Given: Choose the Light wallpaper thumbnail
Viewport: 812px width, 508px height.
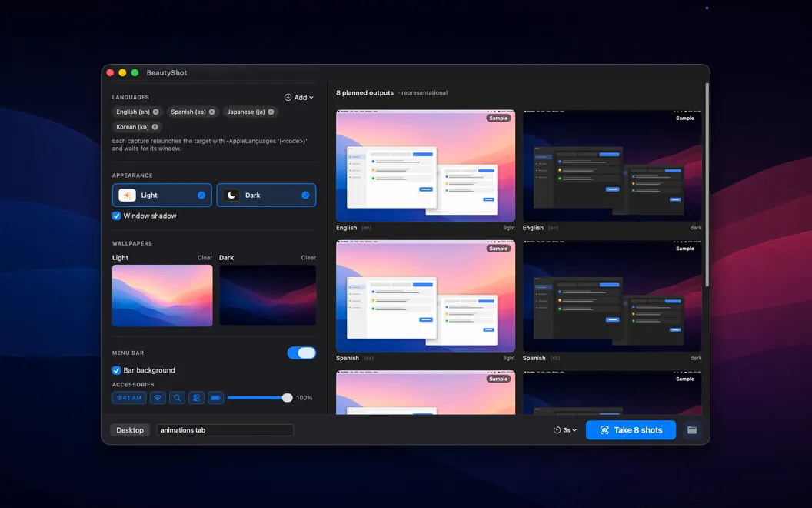Looking at the screenshot, I should click(162, 296).
